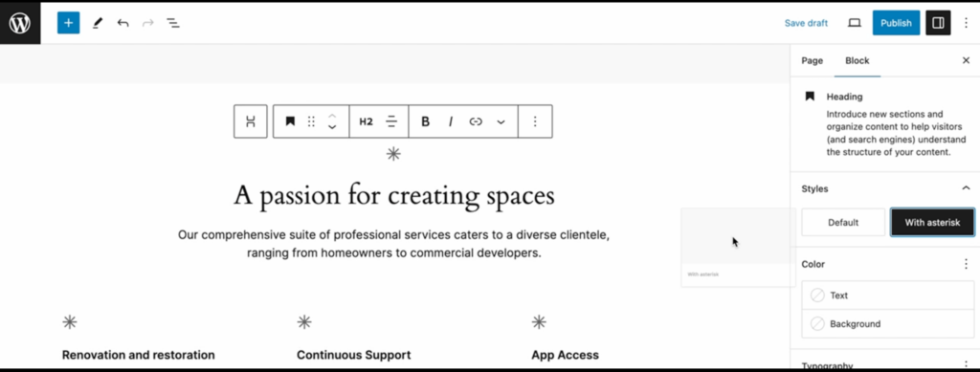Toggle the Settings sidebar panel icon

click(938, 23)
